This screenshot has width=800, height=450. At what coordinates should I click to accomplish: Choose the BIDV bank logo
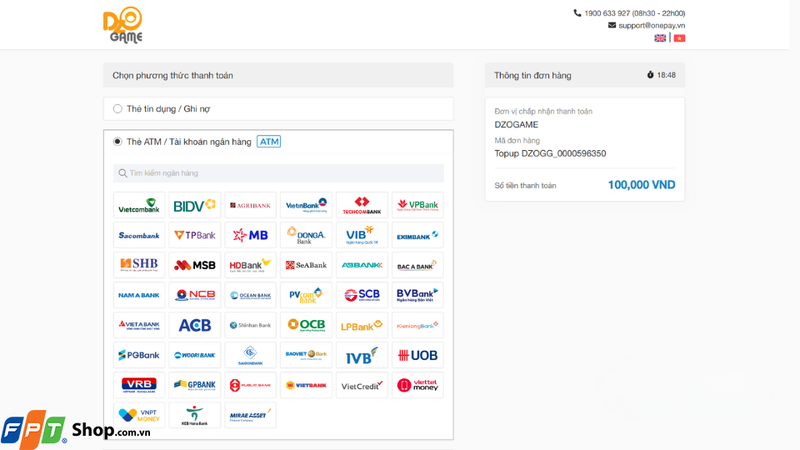[x=194, y=205]
